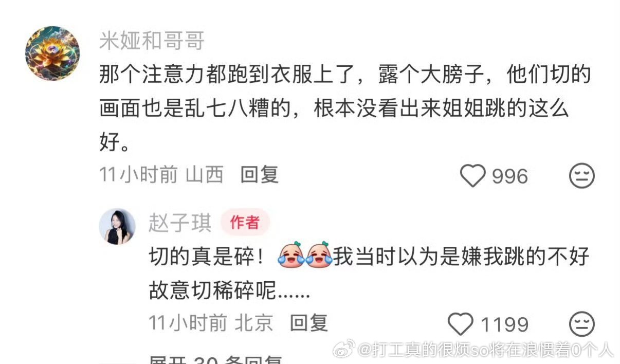
Task: Like 赵子琪's reply with 1199 likes
Action: 460,324
